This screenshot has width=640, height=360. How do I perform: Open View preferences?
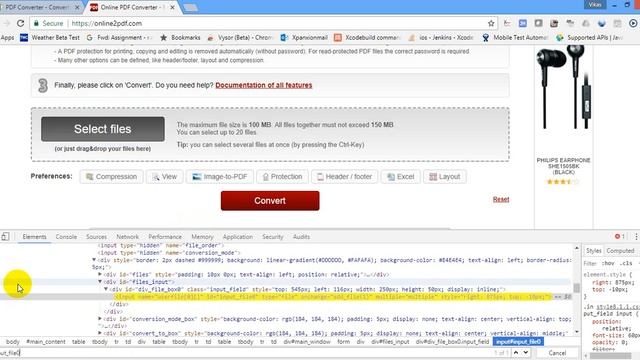[164, 177]
